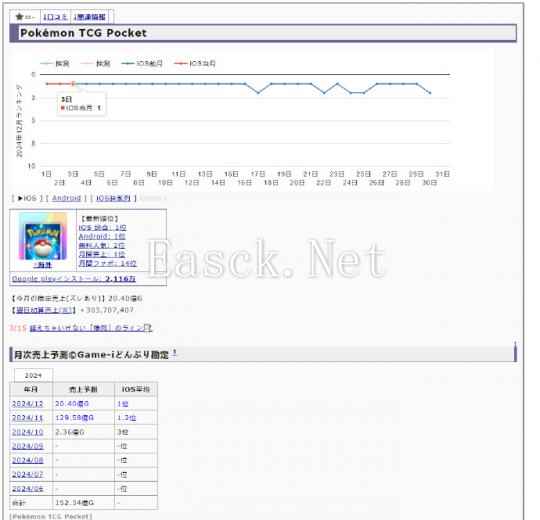Screen dimensions: 540x520
Task: Open the 2024/11 monthly row link
Action: [x=28, y=418]
